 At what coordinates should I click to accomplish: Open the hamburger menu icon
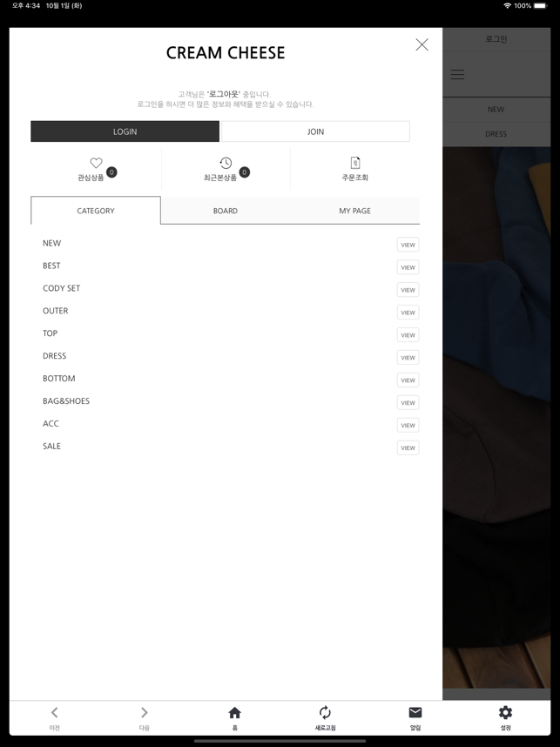[x=457, y=74]
